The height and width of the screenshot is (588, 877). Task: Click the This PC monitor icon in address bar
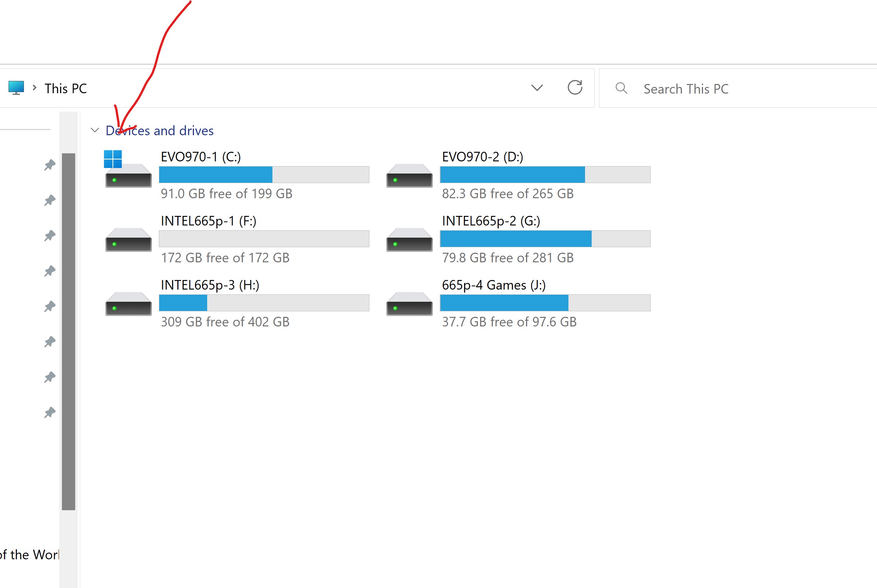(x=16, y=88)
